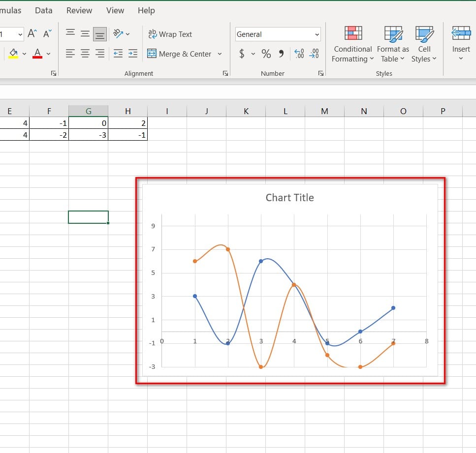Center text horizontally in the cell
Screen dimensions: 476x453
tap(85, 54)
